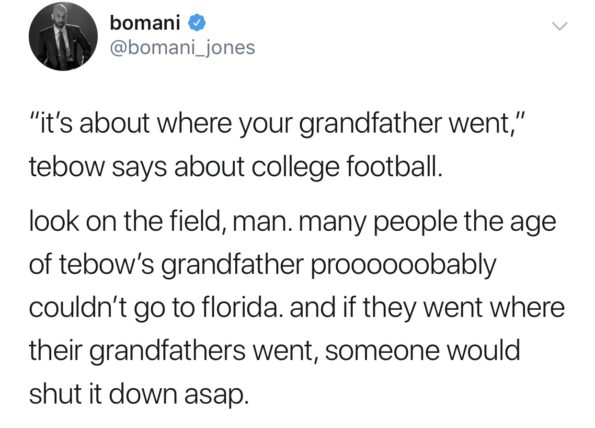Image resolution: width=595 pixels, height=428 pixels.
Task: Click the final line 'shut it down asap.'
Action: [x=139, y=393]
